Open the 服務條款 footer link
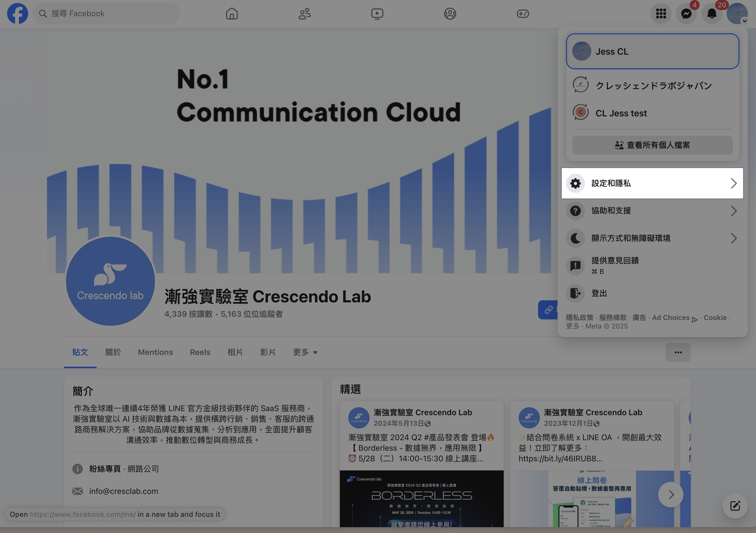 click(x=613, y=318)
